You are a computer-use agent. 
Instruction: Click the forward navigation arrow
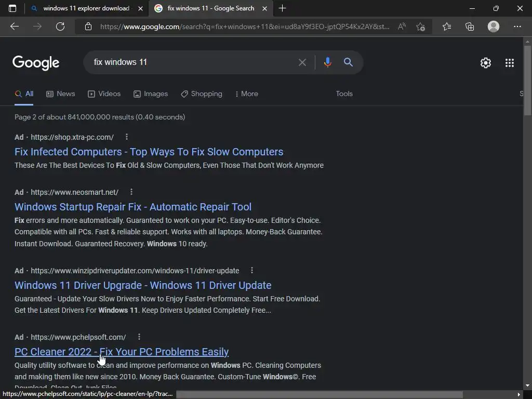(37, 26)
